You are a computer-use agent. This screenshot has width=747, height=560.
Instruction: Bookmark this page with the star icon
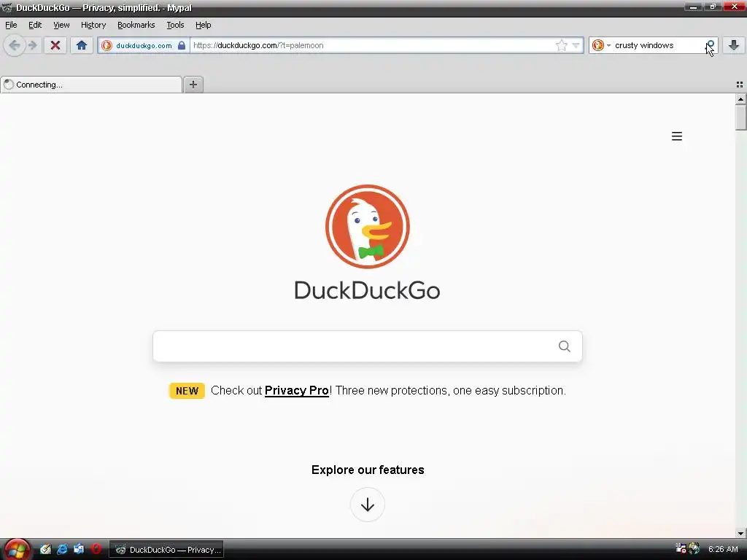[x=562, y=46]
